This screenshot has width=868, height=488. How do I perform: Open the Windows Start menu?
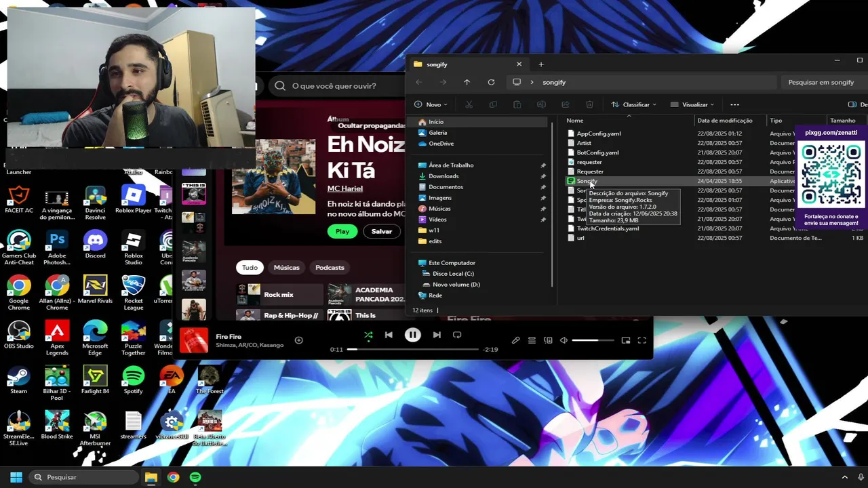click(16, 477)
